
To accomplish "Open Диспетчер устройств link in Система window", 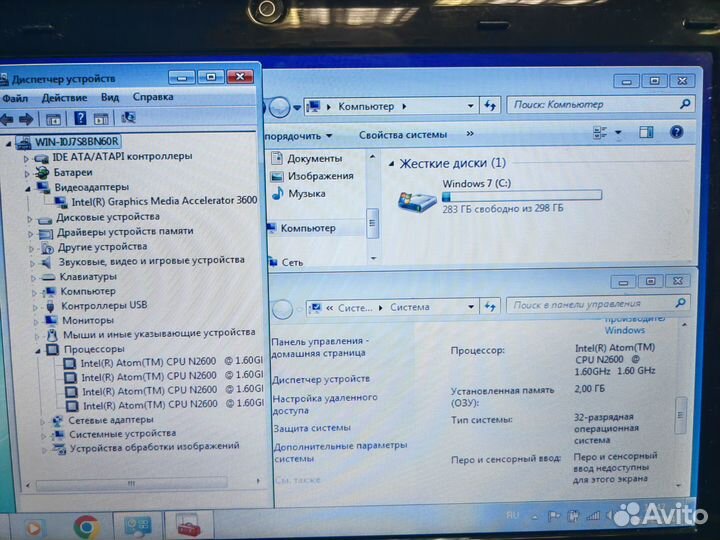I will pyautogui.click(x=321, y=379).
